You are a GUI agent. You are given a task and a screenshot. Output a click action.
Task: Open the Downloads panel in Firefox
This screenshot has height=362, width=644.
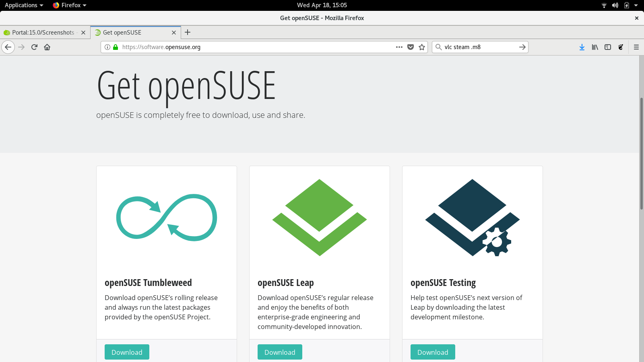[581, 47]
